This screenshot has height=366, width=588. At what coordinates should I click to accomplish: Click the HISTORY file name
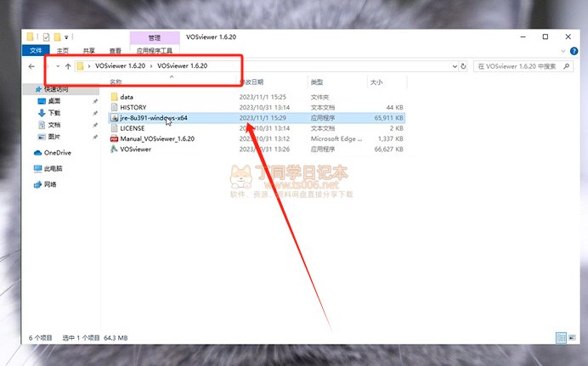coord(133,108)
